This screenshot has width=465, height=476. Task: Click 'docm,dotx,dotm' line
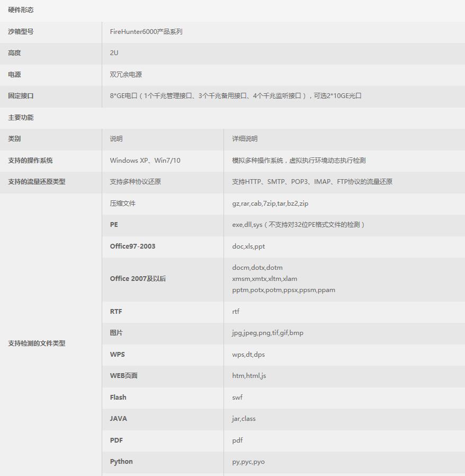coord(257,268)
